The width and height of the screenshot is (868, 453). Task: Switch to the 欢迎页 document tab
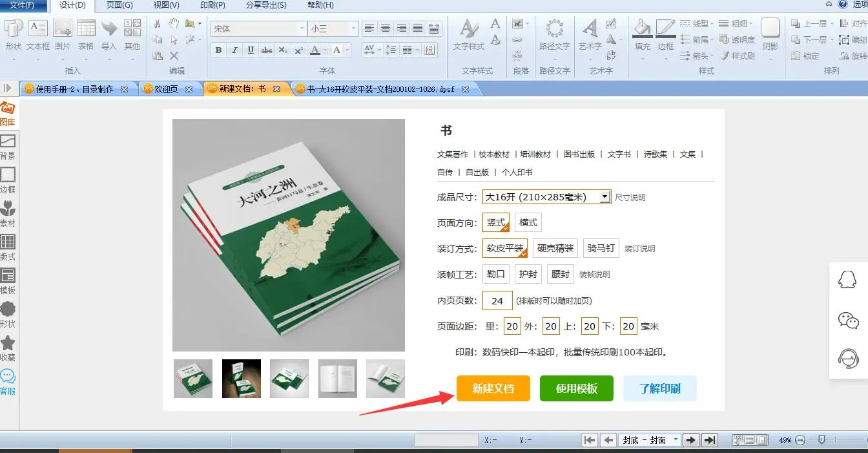pyautogui.click(x=167, y=89)
